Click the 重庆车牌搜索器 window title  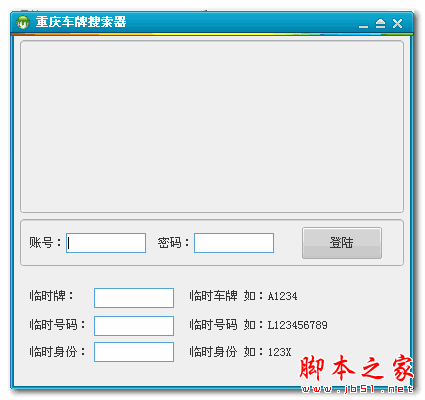tap(81, 22)
